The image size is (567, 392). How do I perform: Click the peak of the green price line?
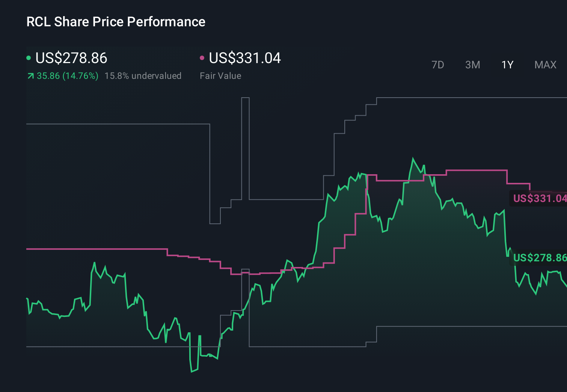(x=413, y=158)
